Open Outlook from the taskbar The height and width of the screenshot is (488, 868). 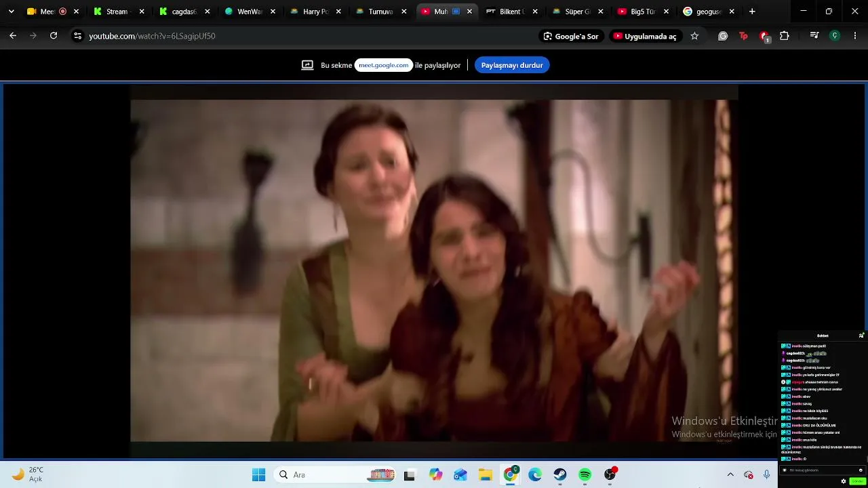460,475
